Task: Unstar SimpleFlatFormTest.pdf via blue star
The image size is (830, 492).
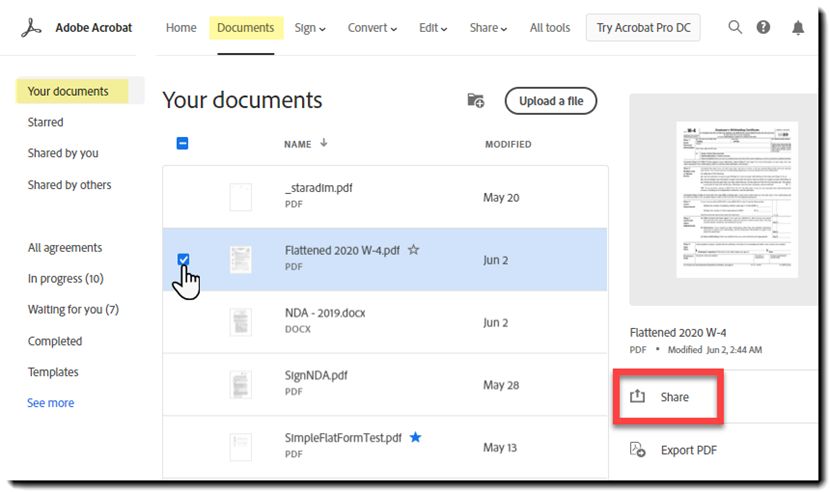Action: (416, 437)
